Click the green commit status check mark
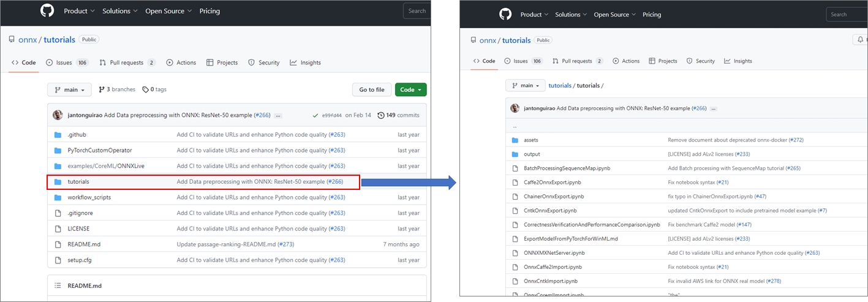 [315, 115]
